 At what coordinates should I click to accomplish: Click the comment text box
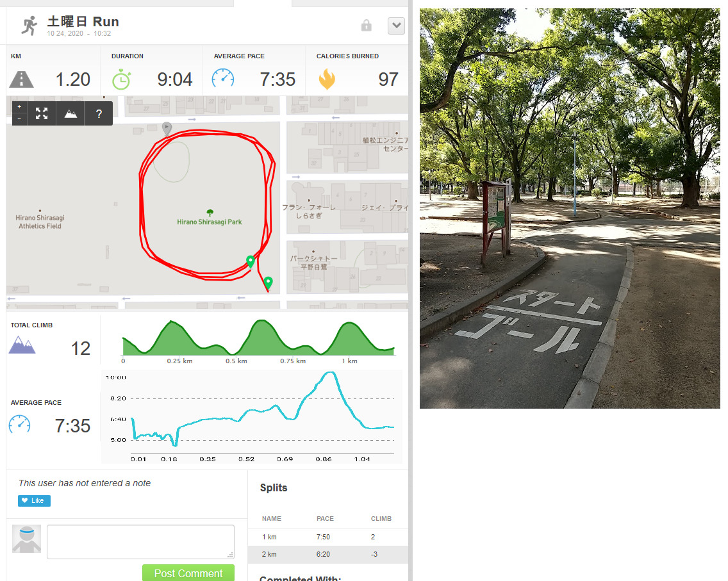point(141,541)
